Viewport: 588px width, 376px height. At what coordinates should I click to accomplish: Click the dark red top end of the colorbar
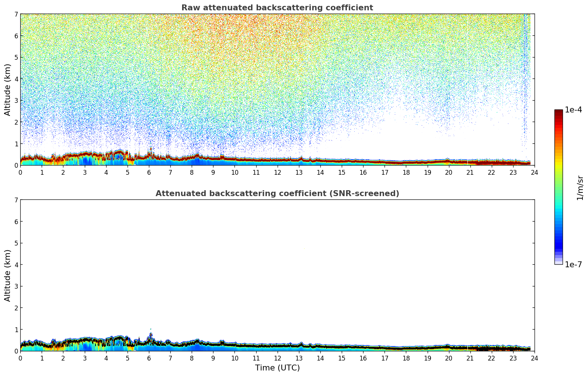(x=559, y=112)
